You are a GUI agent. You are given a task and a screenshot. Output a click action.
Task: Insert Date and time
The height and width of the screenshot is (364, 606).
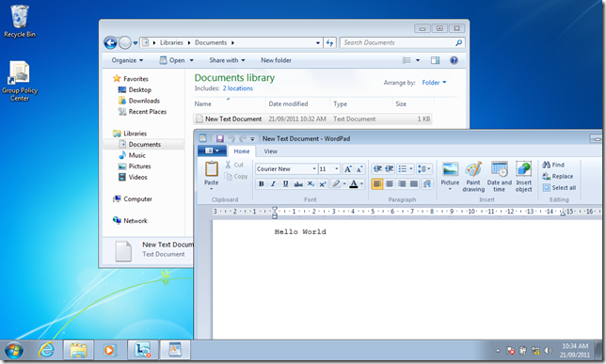pos(499,169)
